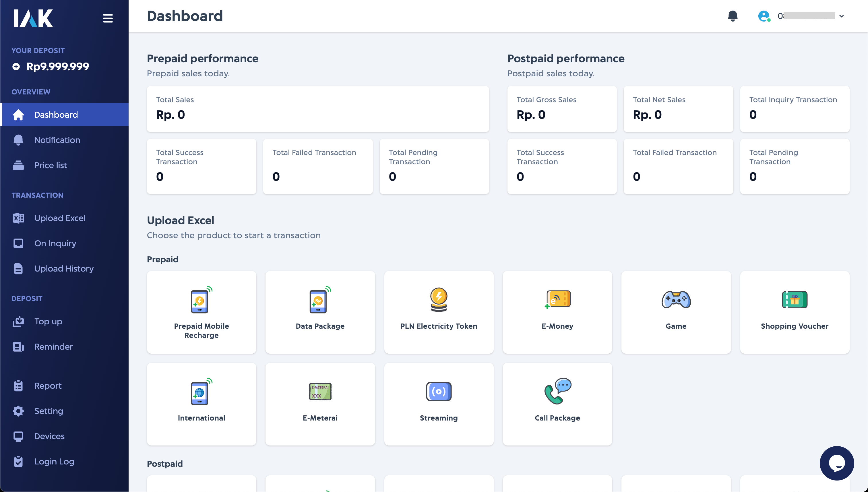Open Reminder in the sidebar
Image resolution: width=868 pixels, height=492 pixels.
64,347
